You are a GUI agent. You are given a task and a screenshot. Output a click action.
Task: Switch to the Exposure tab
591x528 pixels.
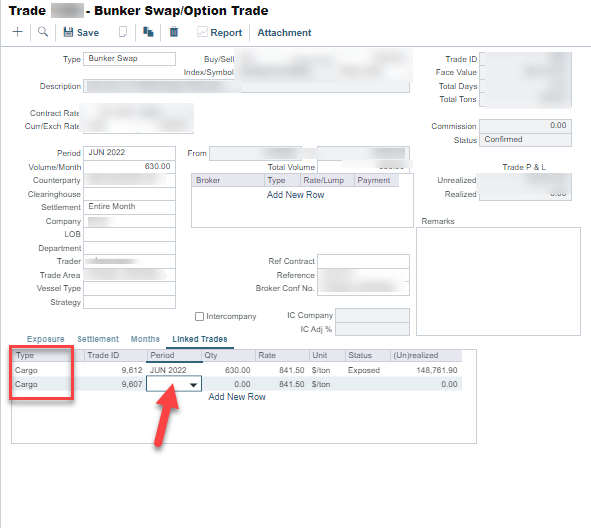[x=46, y=339]
